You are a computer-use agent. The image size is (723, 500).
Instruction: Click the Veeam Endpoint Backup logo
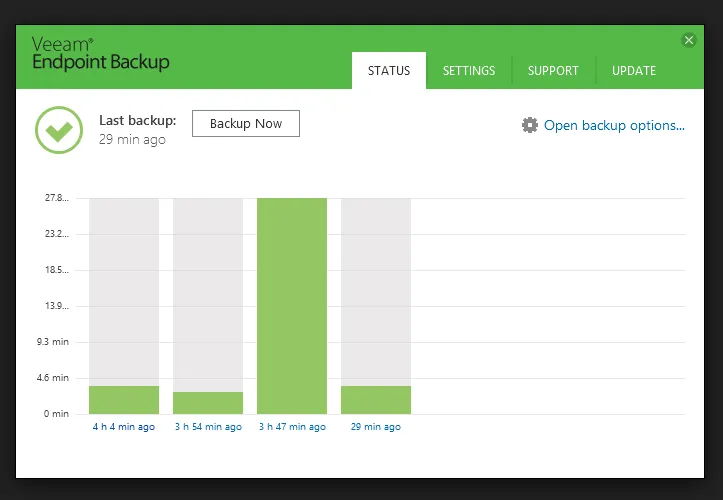point(101,54)
